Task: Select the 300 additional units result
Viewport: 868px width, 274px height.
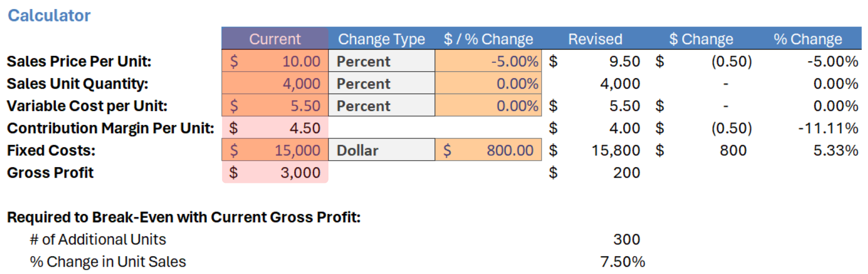Action: pos(626,239)
